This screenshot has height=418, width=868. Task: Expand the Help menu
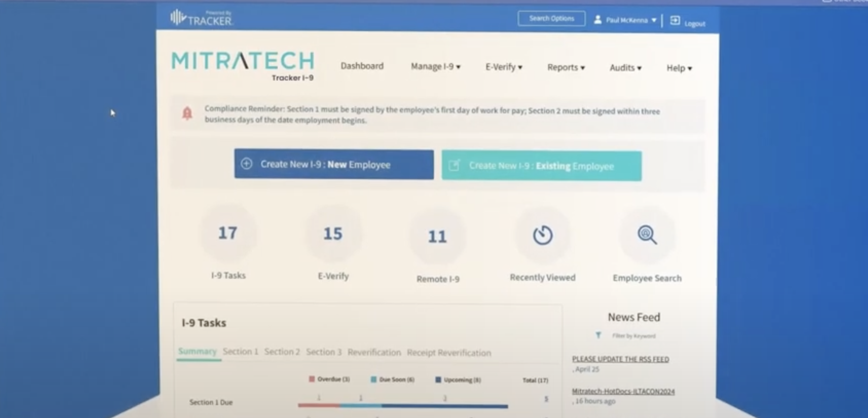[x=679, y=68]
